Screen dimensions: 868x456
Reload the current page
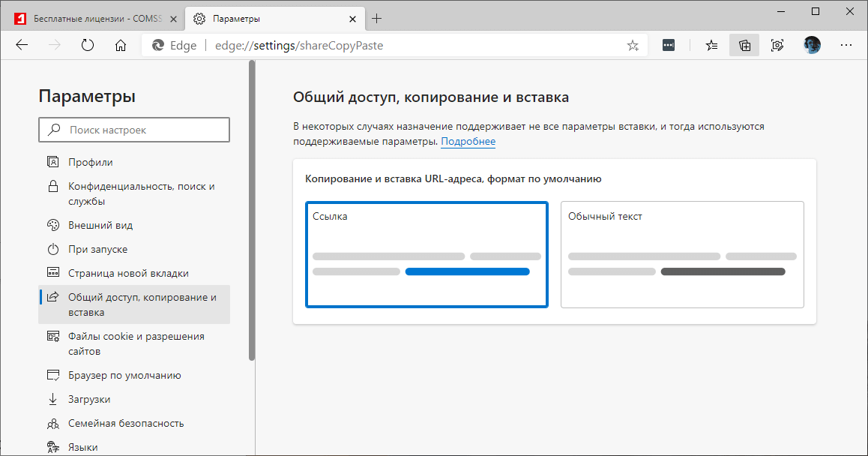tap(88, 45)
